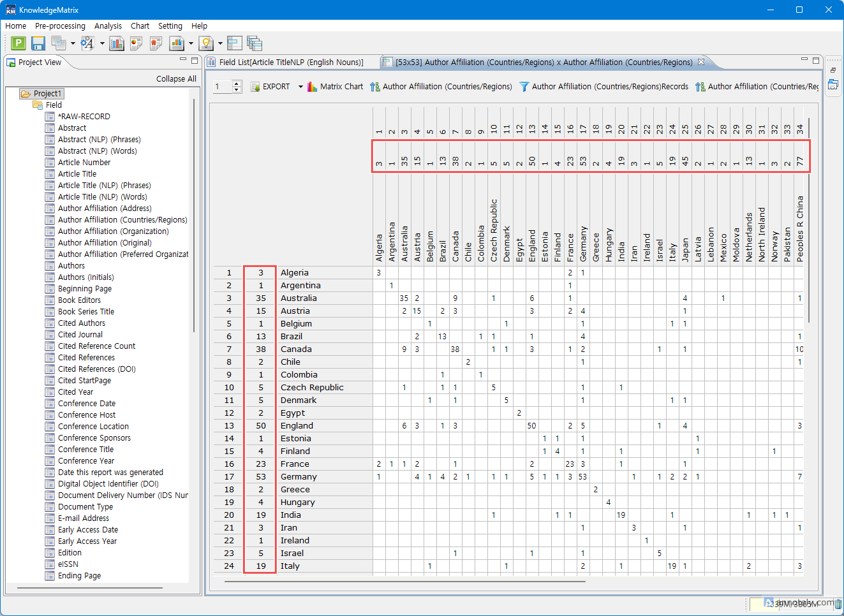Click the EXPORT button
The height and width of the screenshot is (616, 844).
270,87
